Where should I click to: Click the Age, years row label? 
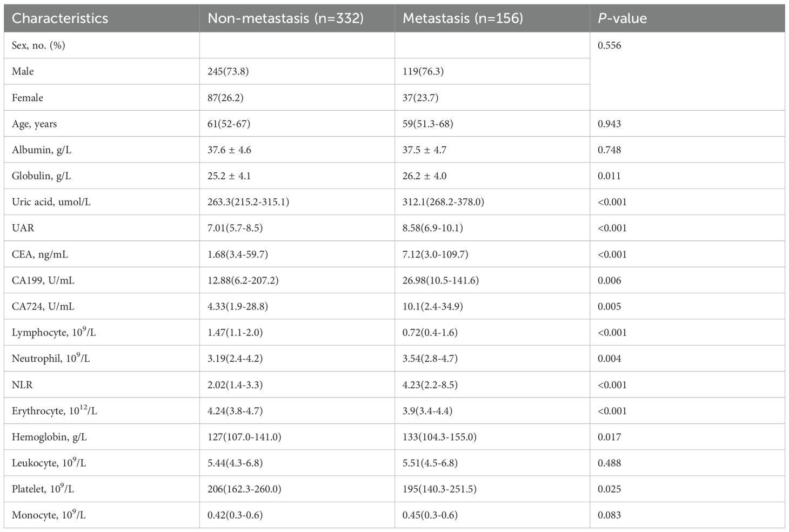click(34, 124)
